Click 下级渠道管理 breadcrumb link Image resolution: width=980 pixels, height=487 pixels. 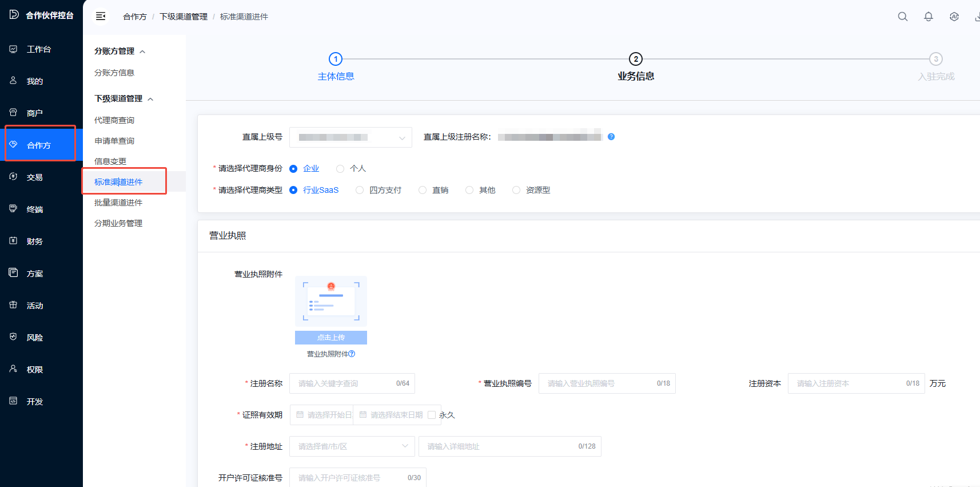coord(184,17)
